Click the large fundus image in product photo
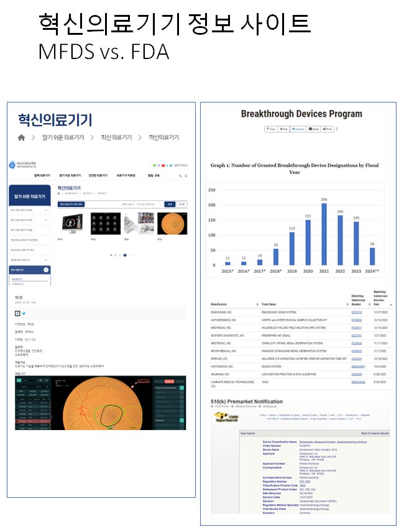The height and width of the screenshot is (532, 404). pos(101,403)
